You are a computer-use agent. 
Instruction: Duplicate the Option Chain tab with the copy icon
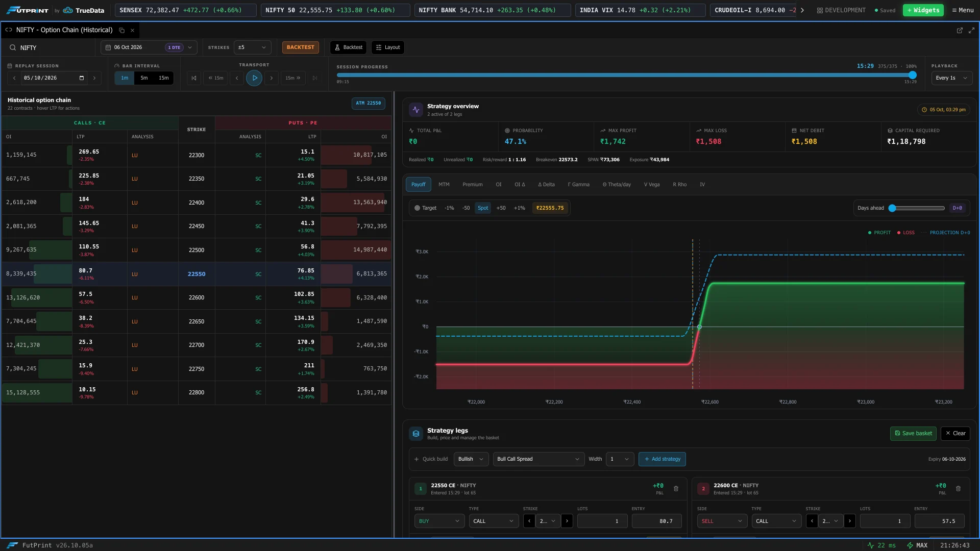point(121,30)
